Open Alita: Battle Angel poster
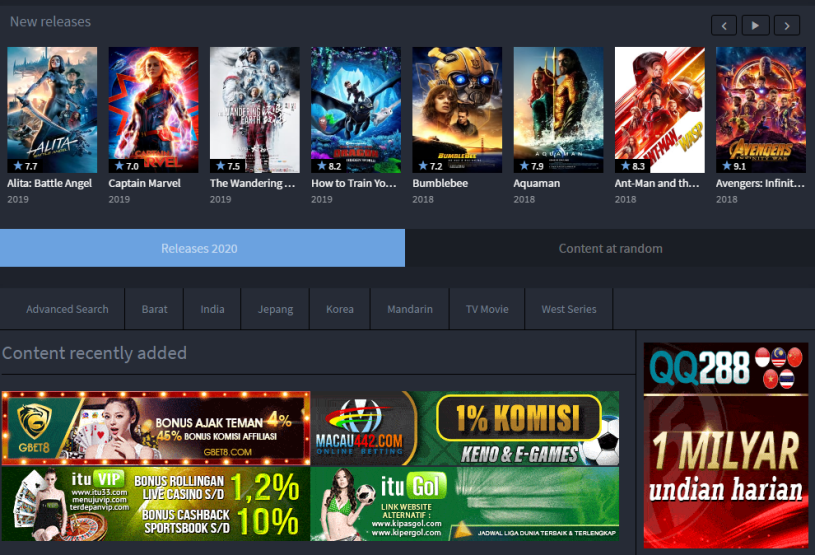Screen dimensions: 815x555 [52, 110]
